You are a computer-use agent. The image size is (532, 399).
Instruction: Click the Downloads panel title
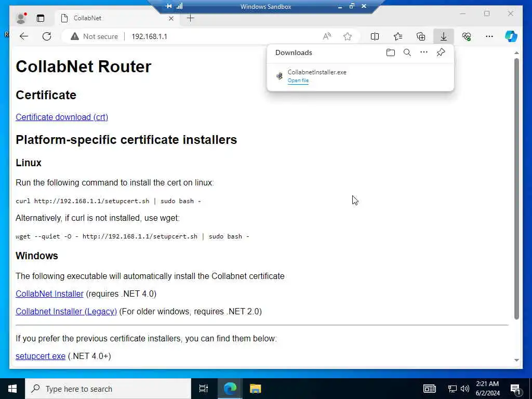[x=294, y=52]
